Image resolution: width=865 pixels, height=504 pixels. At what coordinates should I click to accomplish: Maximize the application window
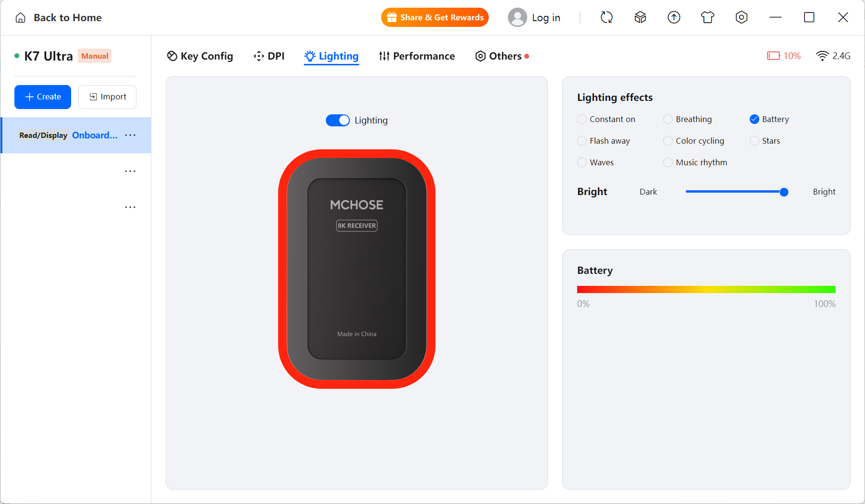(x=809, y=18)
